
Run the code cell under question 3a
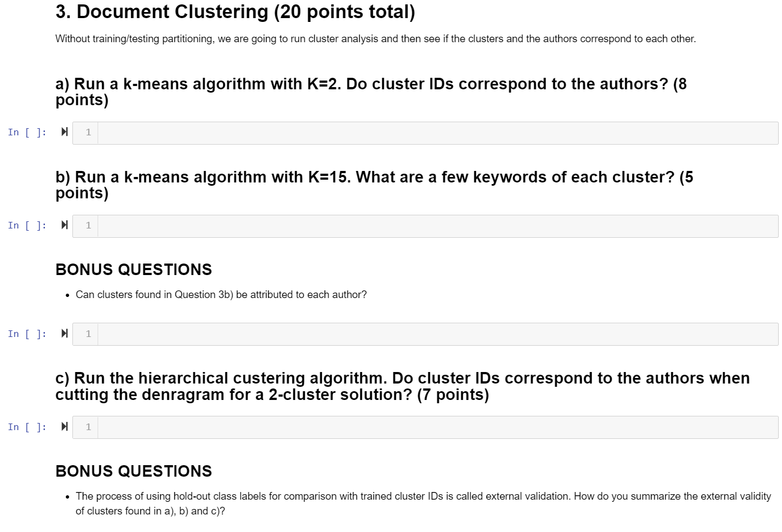[64, 131]
